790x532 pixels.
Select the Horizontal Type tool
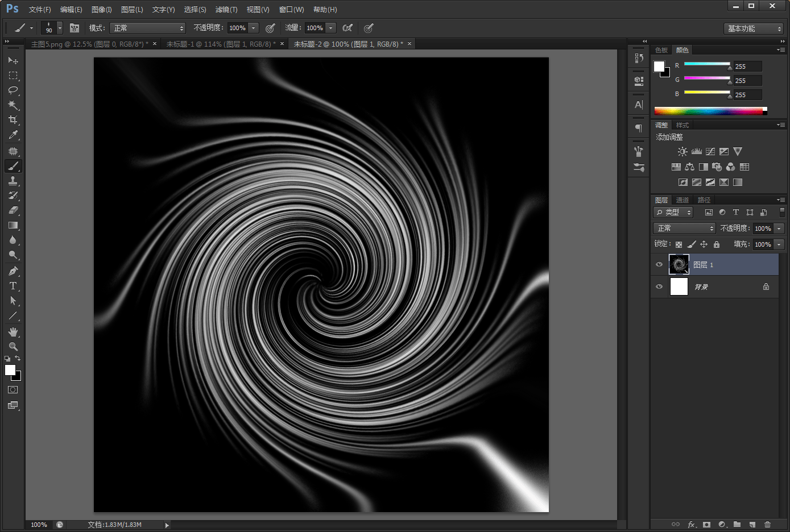tap(13, 286)
